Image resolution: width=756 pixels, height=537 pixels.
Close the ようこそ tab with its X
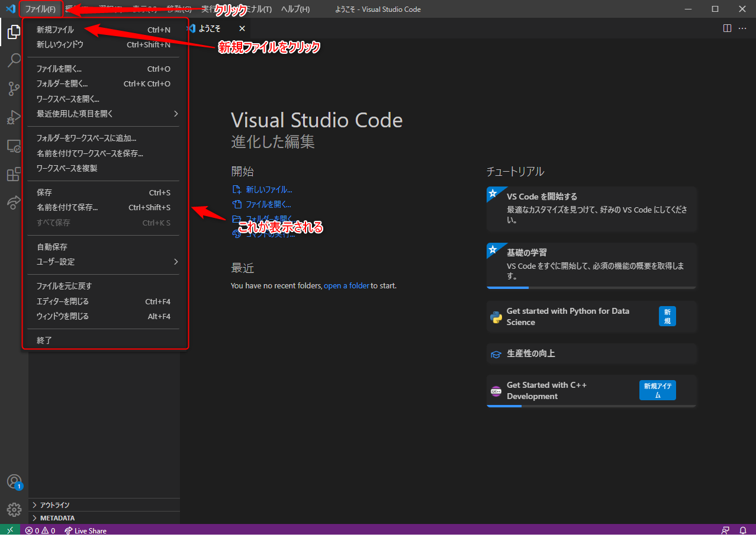coord(242,28)
